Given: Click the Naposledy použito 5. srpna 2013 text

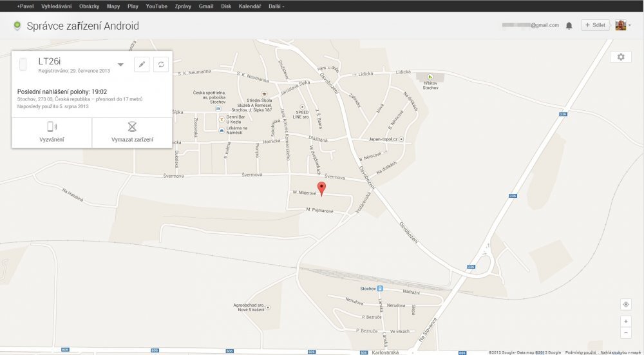Looking at the screenshot, I should pos(53,106).
